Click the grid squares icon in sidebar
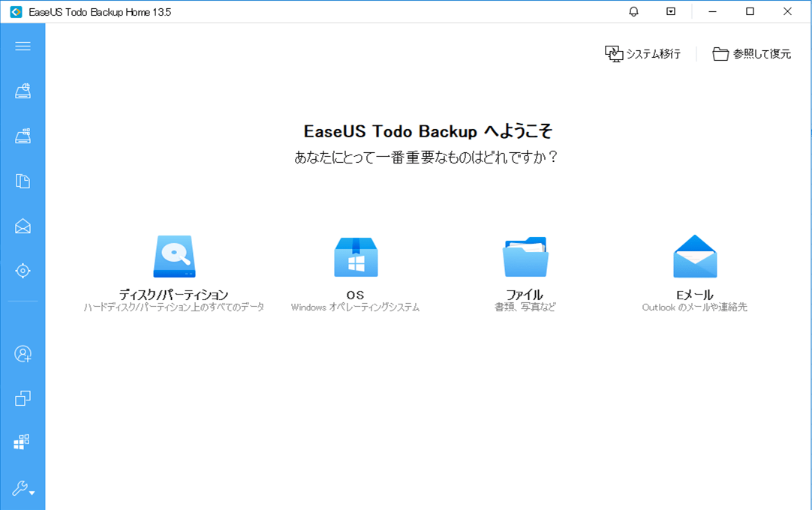The height and width of the screenshot is (510, 812). click(x=23, y=442)
